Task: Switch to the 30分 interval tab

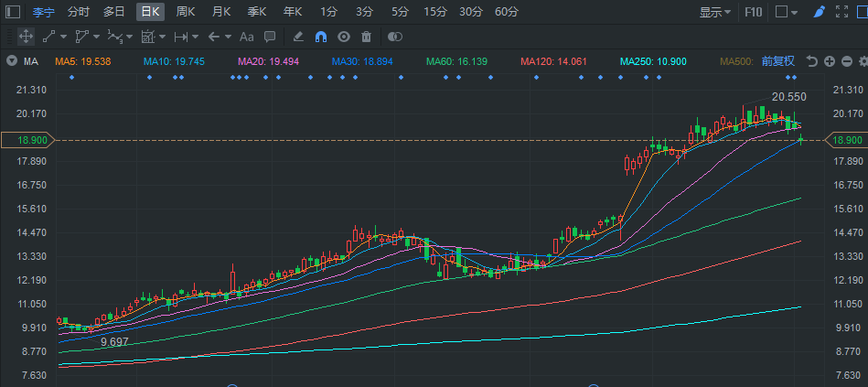Action: pos(471,12)
